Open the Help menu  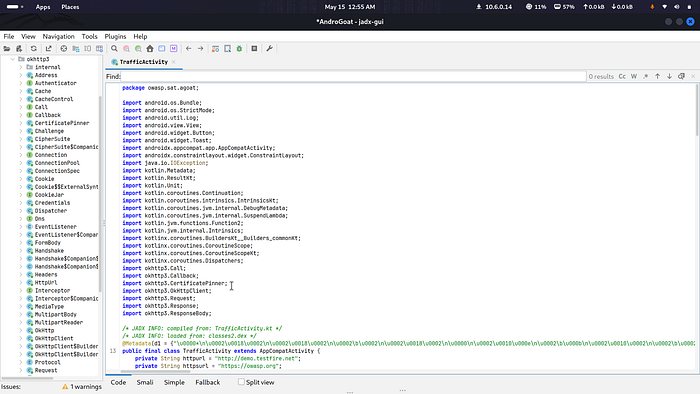[140, 37]
